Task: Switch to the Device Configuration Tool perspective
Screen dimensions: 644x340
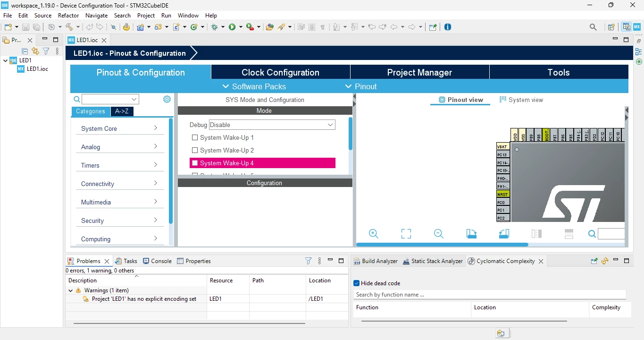Action: pyautogui.click(x=636, y=27)
